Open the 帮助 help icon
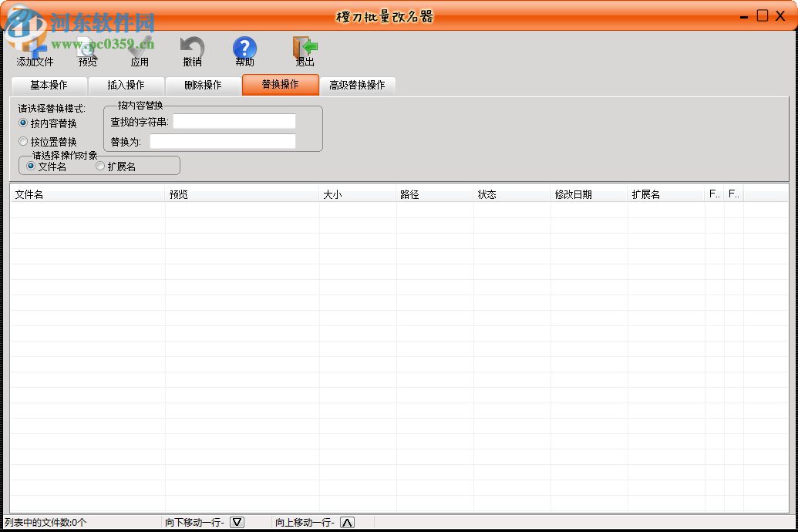This screenshot has width=798, height=532. point(244,48)
